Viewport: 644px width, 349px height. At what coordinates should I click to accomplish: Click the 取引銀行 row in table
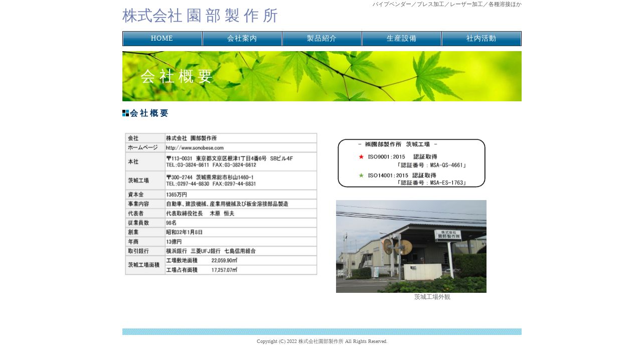coord(221,251)
